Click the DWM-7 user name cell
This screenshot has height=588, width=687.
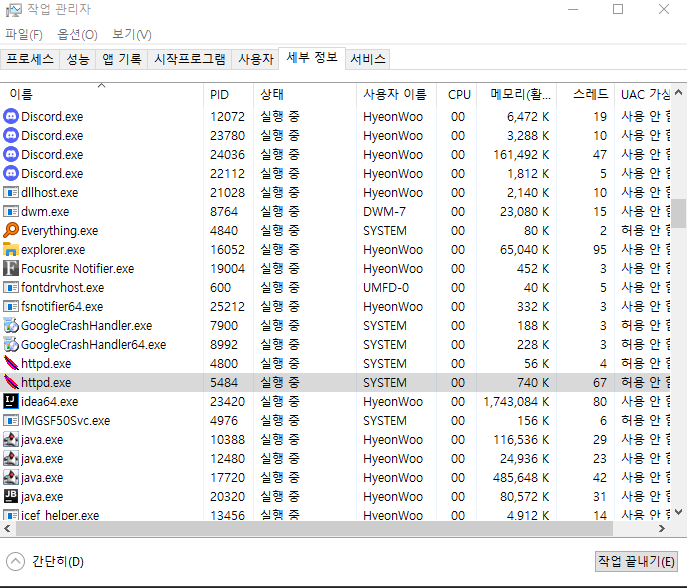point(384,211)
